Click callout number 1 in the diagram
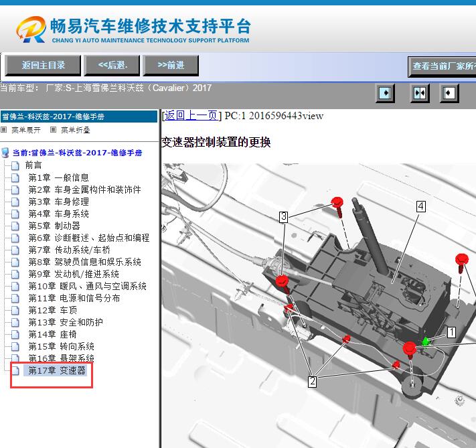 451,332
